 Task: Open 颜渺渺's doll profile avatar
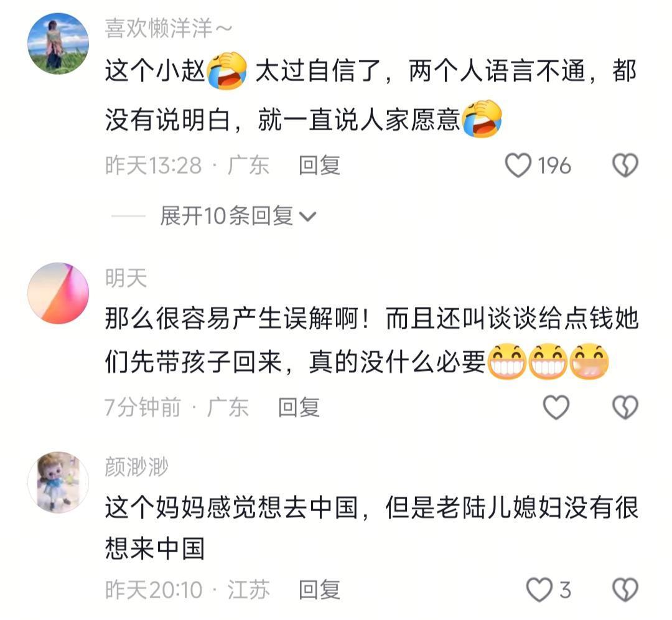click(x=58, y=482)
